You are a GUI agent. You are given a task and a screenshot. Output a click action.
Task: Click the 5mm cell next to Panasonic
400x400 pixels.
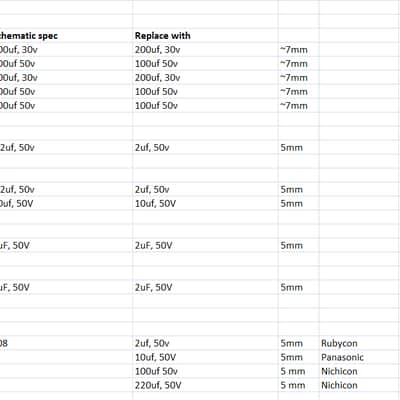(x=299, y=357)
